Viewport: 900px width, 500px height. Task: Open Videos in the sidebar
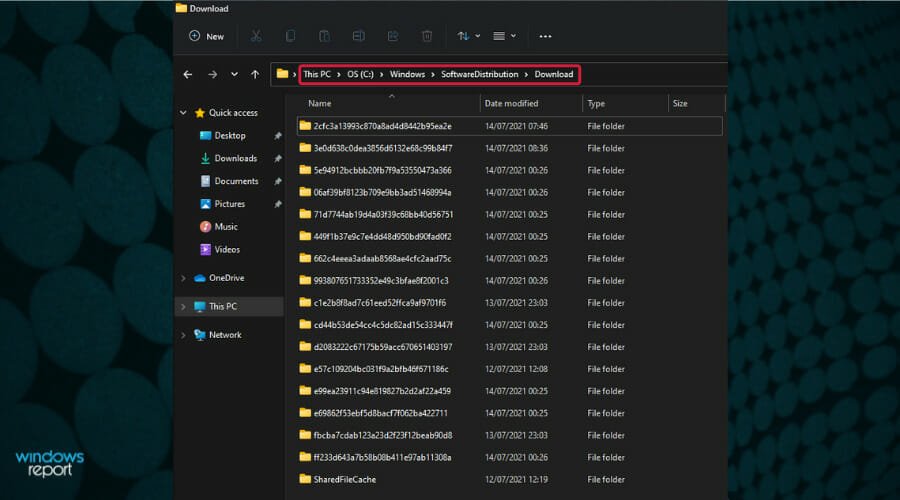point(227,250)
